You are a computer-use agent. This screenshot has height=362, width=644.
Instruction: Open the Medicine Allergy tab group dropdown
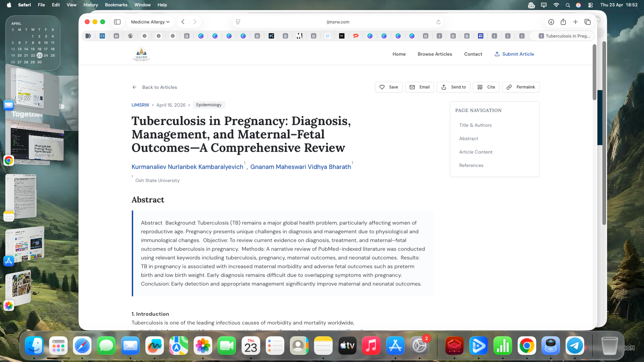[150, 22]
